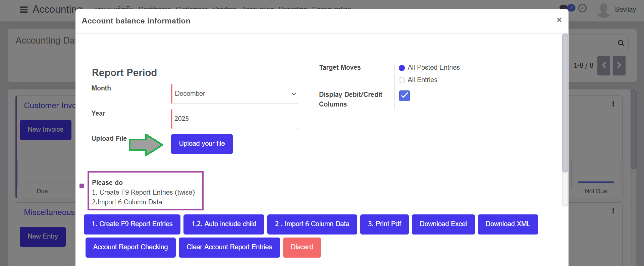Select All Entries radio option
The width and height of the screenshot is (644, 266).
tap(402, 80)
